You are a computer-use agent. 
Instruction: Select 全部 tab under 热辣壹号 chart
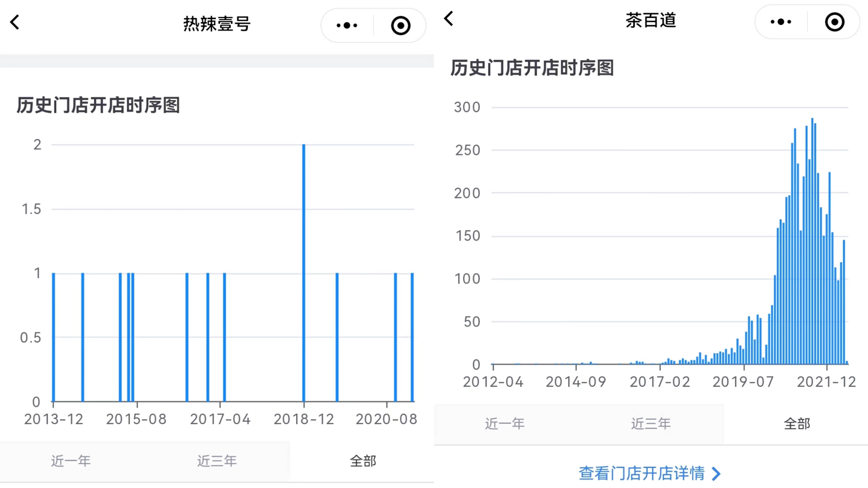363,461
